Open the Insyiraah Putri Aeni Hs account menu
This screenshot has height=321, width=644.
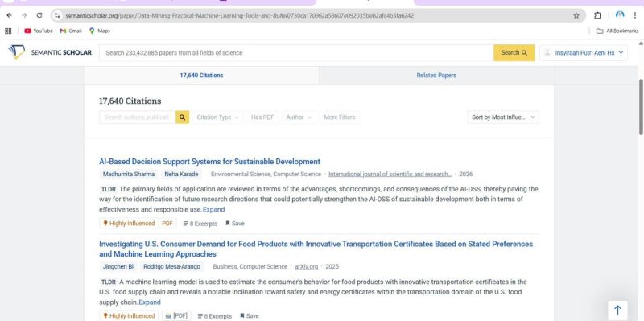tap(583, 52)
